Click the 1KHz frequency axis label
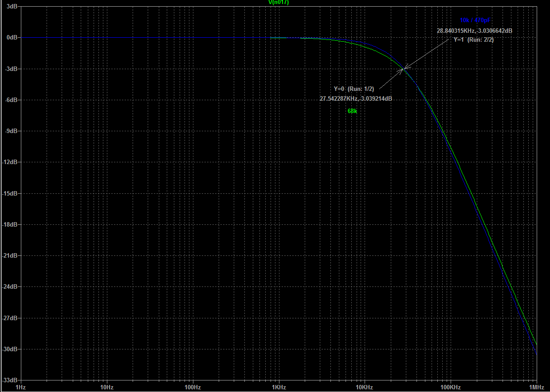Screen dimensions: 550x392 point(279,387)
